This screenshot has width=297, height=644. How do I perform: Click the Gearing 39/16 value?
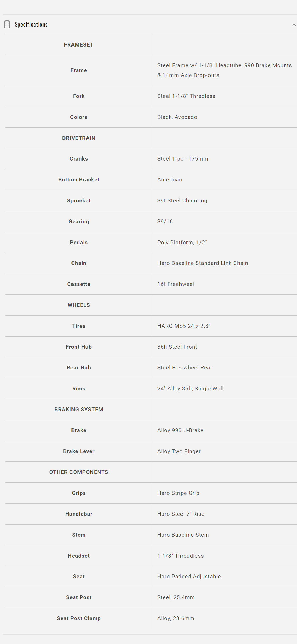tap(165, 222)
